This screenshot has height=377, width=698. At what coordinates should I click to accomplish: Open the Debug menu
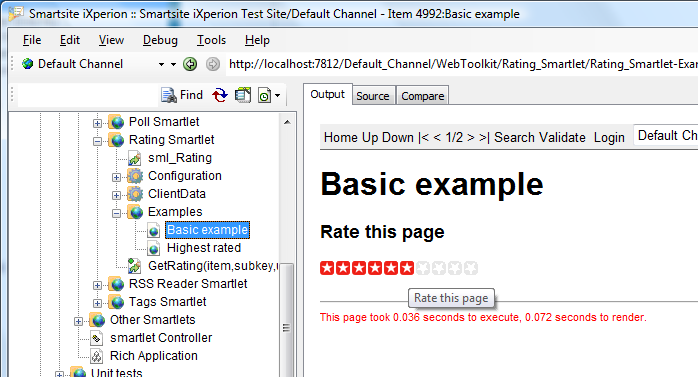160,40
